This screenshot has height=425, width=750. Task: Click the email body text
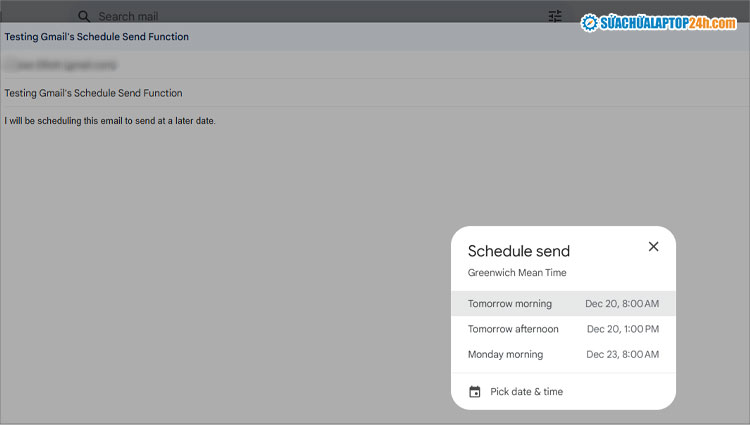tap(110, 121)
